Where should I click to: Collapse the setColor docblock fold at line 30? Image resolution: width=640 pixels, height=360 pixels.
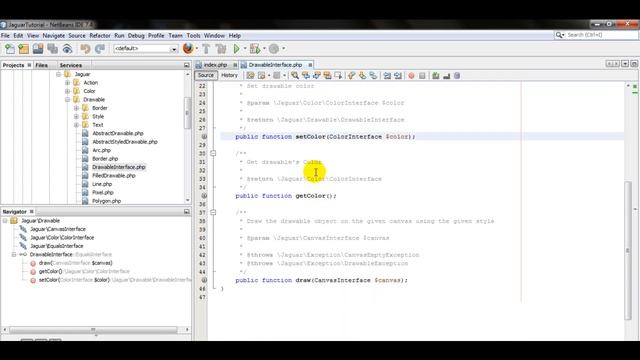213,153
